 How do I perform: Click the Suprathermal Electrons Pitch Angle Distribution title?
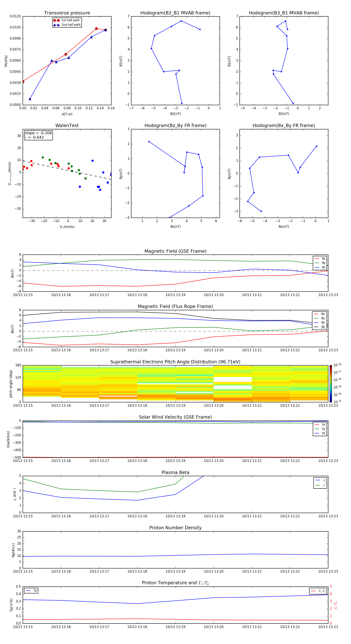175,362
